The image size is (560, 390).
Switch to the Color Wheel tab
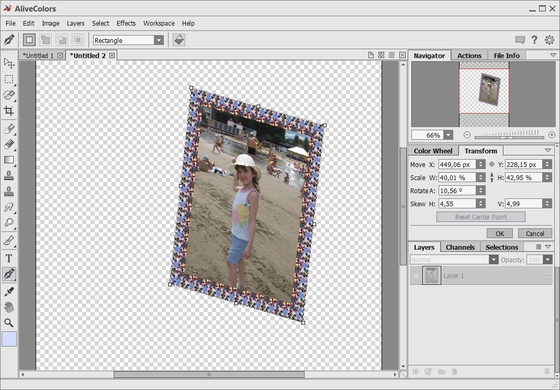click(x=433, y=151)
